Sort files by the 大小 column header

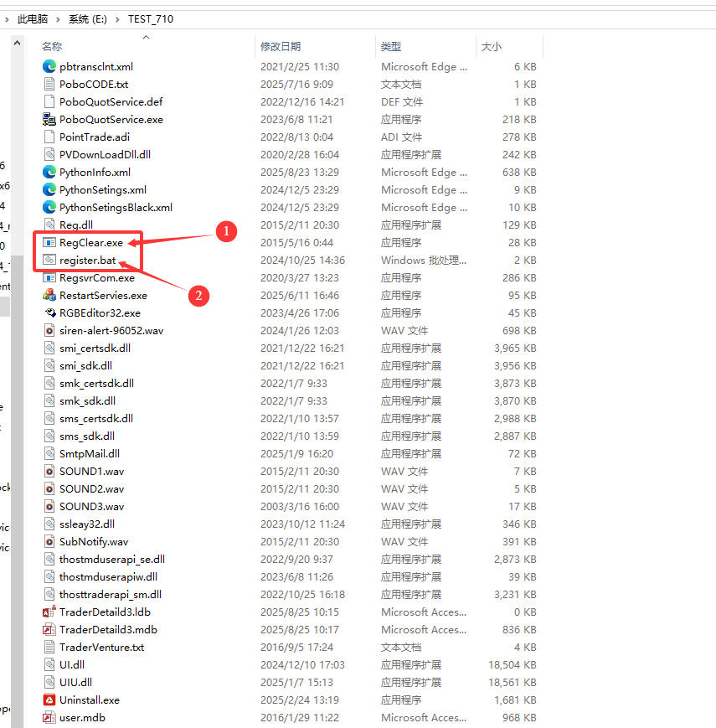492,46
